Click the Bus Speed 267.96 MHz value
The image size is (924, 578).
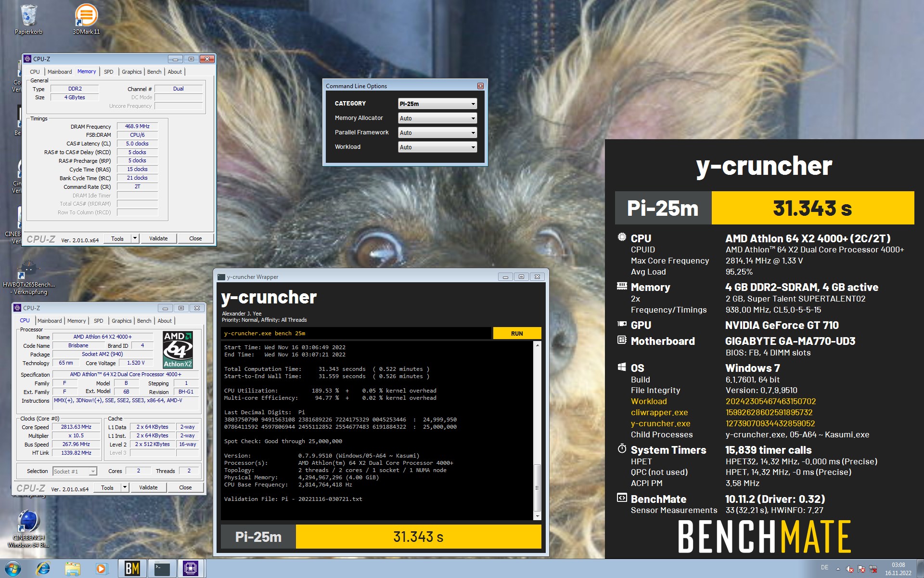click(76, 444)
